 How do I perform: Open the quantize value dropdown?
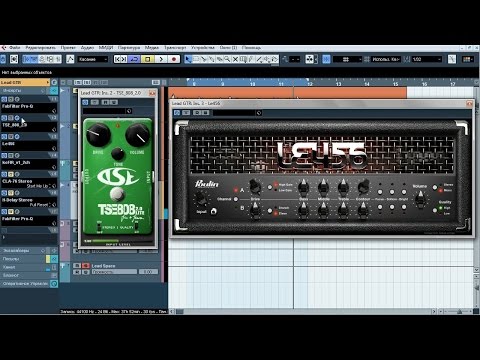[x=427, y=59]
